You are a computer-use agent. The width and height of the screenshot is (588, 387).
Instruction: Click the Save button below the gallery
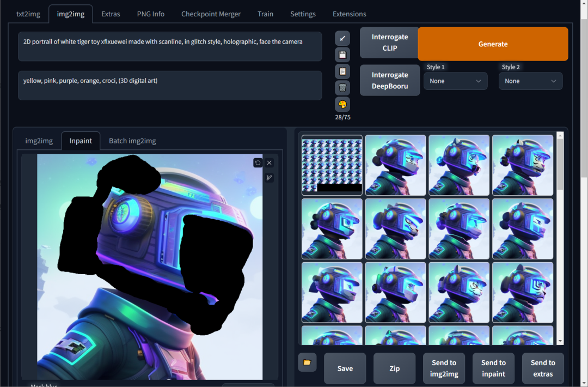click(345, 368)
